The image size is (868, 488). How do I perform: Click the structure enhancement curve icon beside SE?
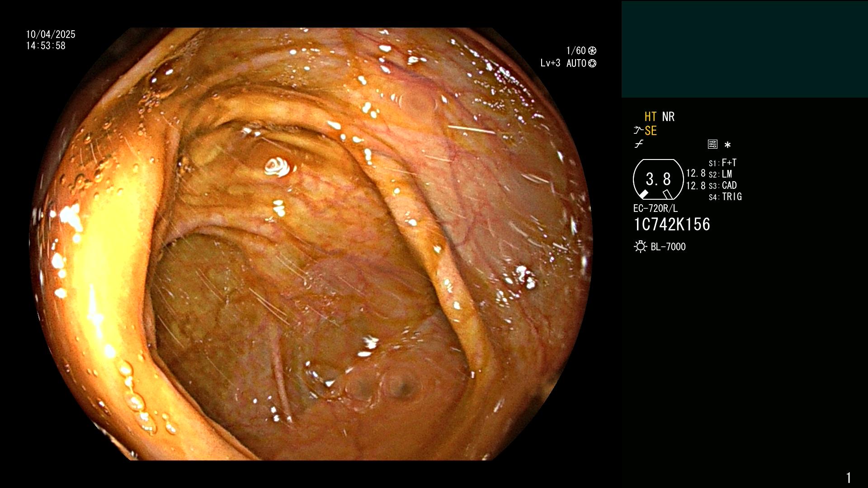pos(638,131)
